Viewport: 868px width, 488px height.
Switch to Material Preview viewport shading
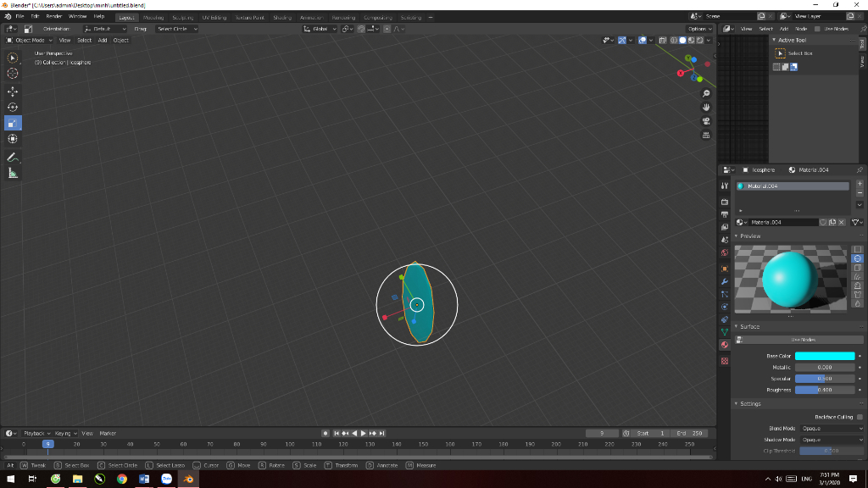(x=692, y=41)
